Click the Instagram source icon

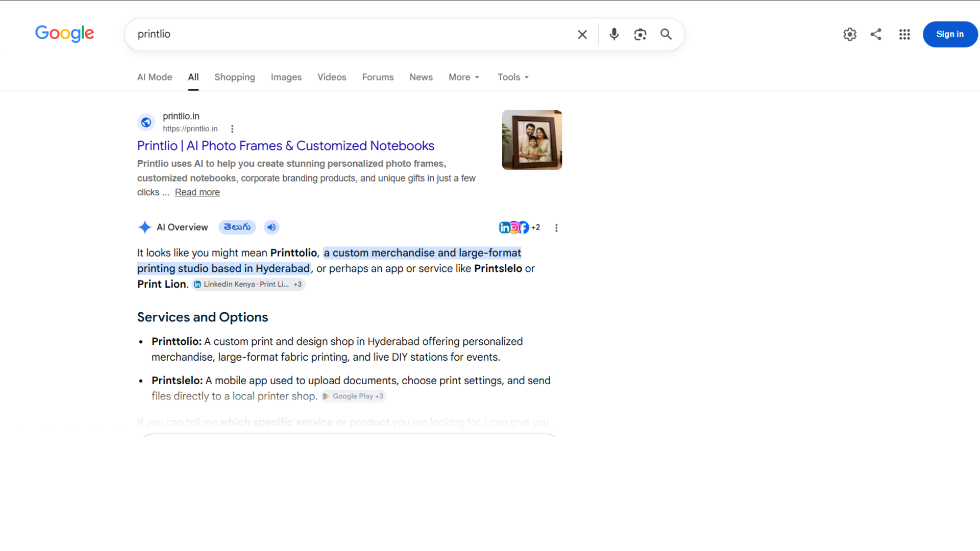pos(514,228)
